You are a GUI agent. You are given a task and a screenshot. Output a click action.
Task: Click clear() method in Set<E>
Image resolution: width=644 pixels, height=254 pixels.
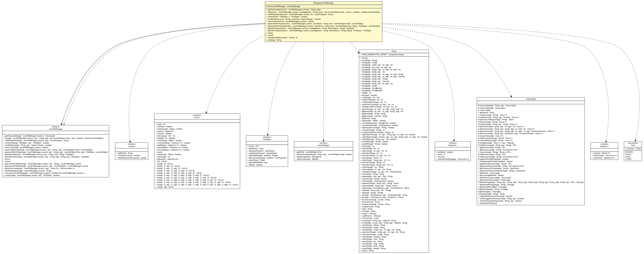159,152
